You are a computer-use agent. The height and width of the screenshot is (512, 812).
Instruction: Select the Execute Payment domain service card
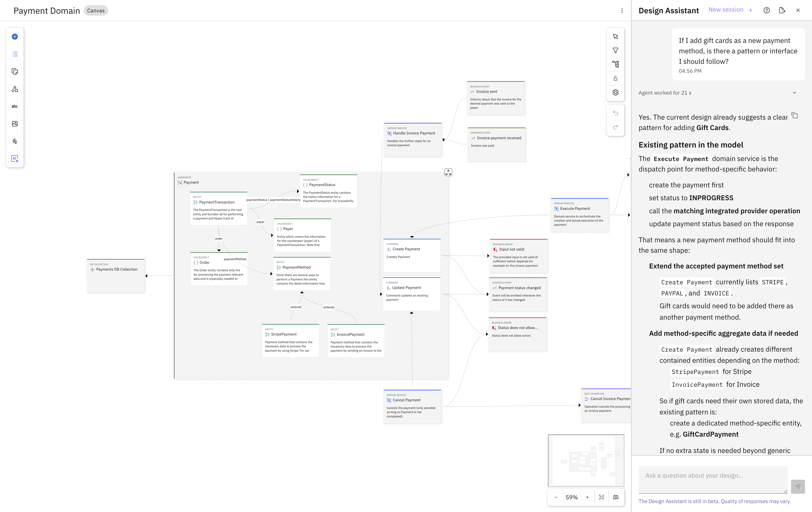point(580,215)
